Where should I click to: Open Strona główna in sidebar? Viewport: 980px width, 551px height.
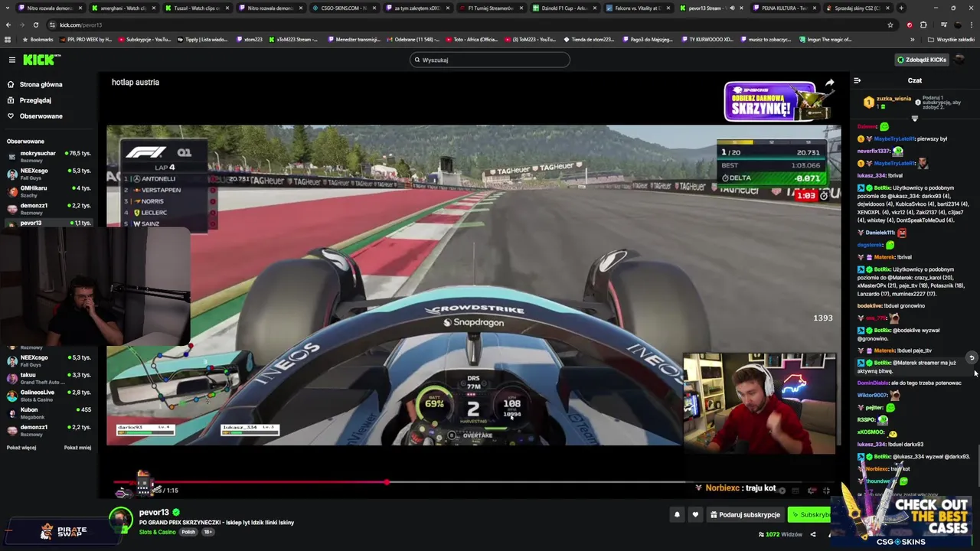point(35,84)
